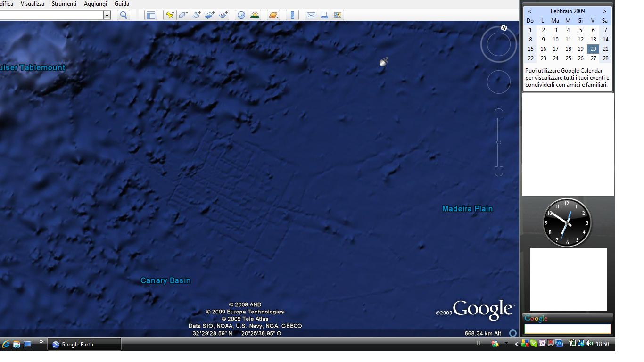Click the eye altitude readout 668.34 km
Screen dimensions: 644x362
pos(483,333)
